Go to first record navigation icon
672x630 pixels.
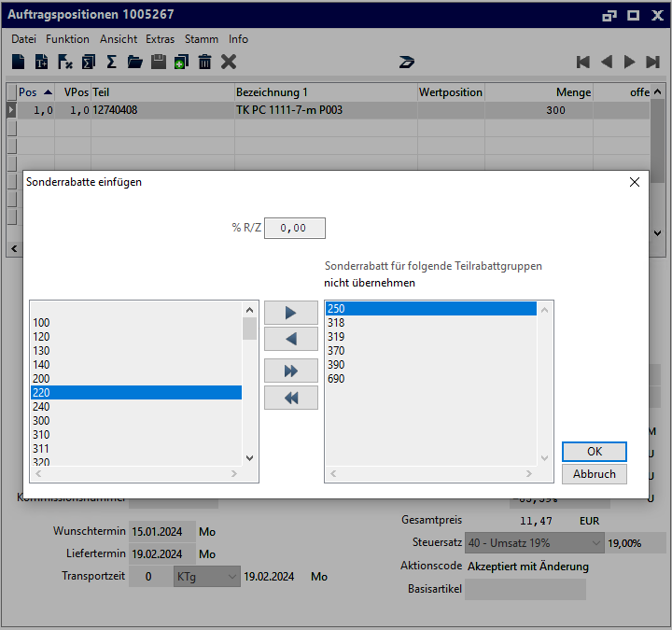click(x=582, y=63)
